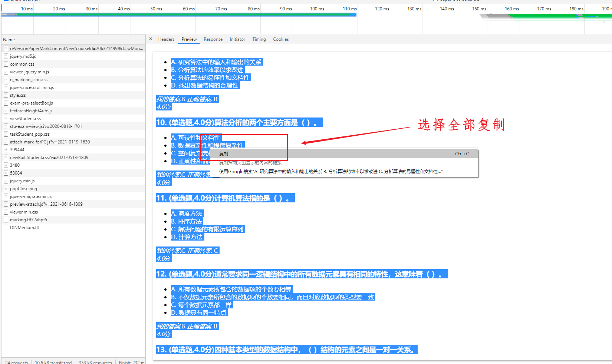Screen dimensions: 612x364
Task: Select the marking.ttf?2ahpf5 request
Action: click(73, 220)
